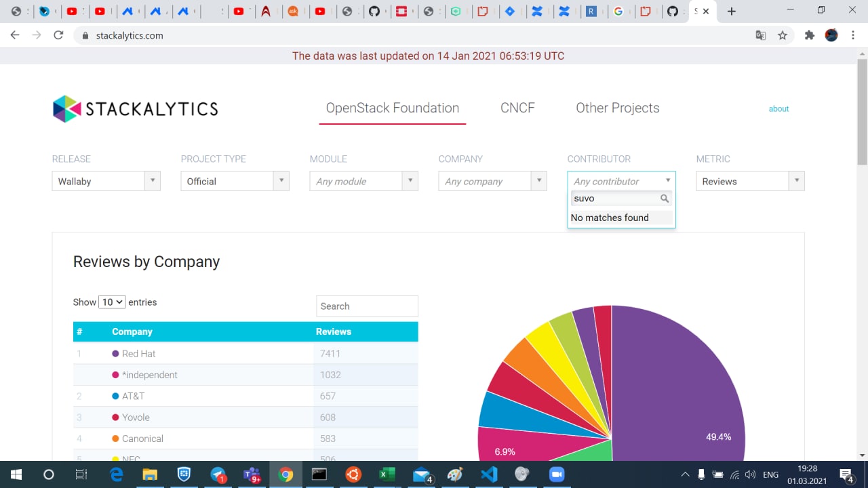Click the browser address bar URL
This screenshot has width=868, height=488.
coord(129,35)
